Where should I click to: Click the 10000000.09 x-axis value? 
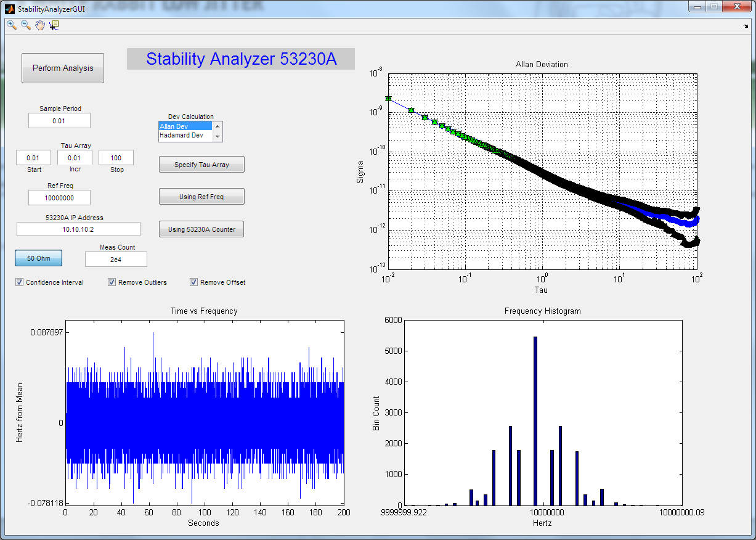click(682, 512)
